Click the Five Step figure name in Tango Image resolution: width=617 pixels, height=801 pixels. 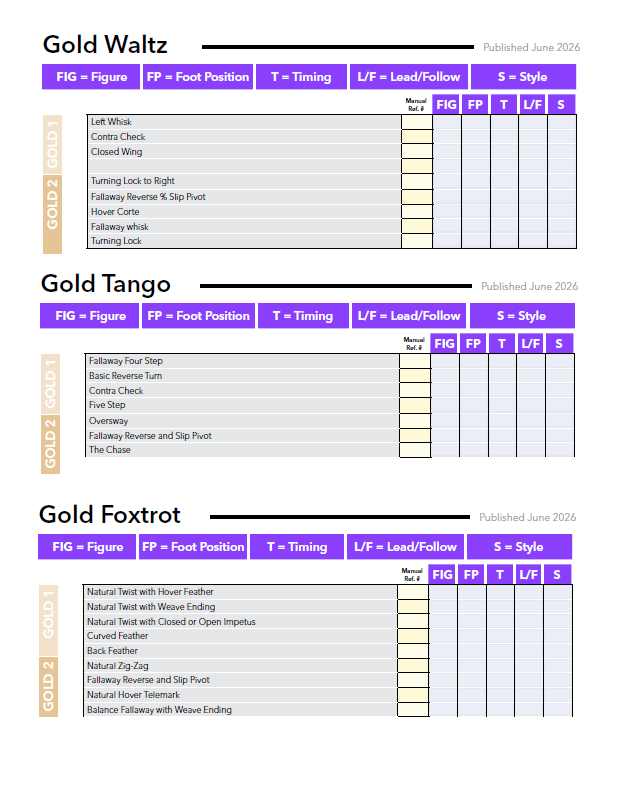point(107,405)
